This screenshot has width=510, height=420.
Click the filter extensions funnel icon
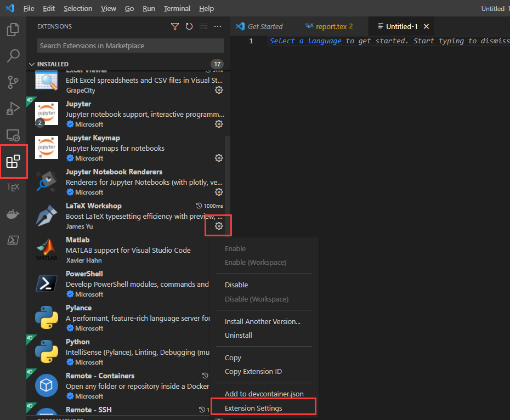pos(175,26)
